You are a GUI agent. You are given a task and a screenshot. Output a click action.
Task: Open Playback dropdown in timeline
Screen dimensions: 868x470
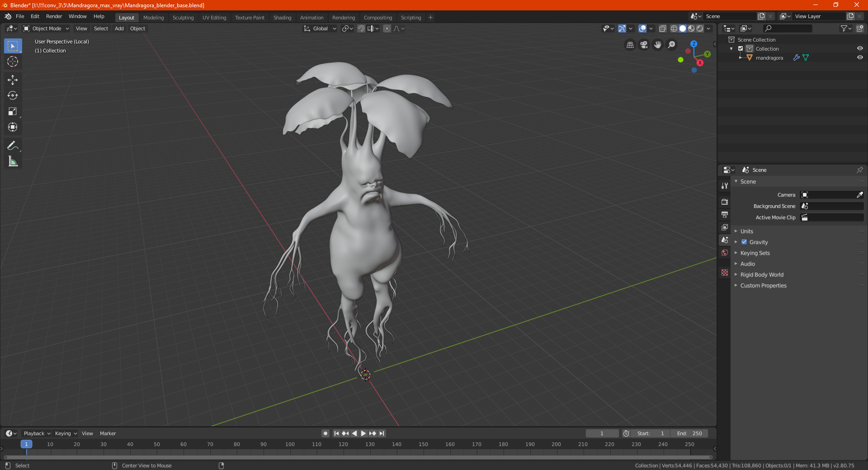click(37, 433)
